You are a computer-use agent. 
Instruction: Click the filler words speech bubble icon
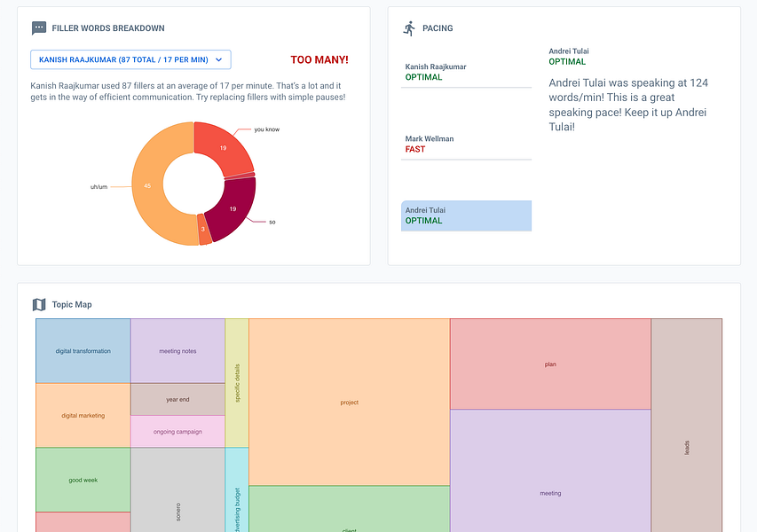(39, 28)
